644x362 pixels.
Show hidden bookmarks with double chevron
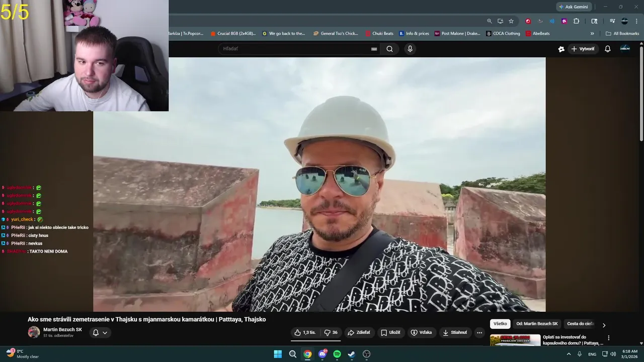[x=592, y=34]
